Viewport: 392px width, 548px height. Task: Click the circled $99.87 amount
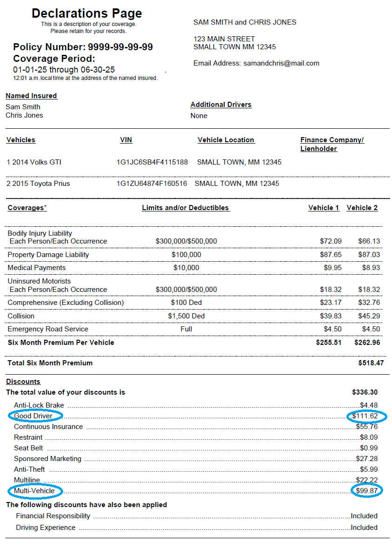366,491
